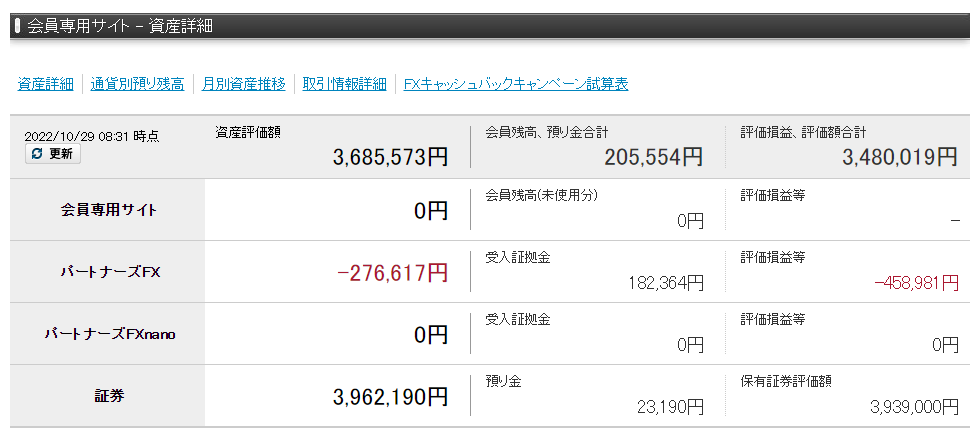This screenshot has height=435, width=978.
Task: Click the negative -276,617円 amount
Action: pos(394,273)
